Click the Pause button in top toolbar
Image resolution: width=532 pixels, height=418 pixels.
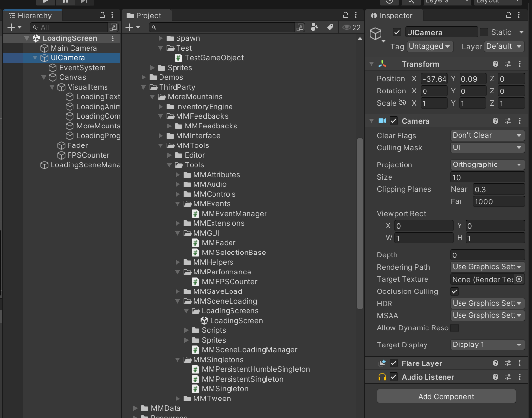tap(65, 1)
